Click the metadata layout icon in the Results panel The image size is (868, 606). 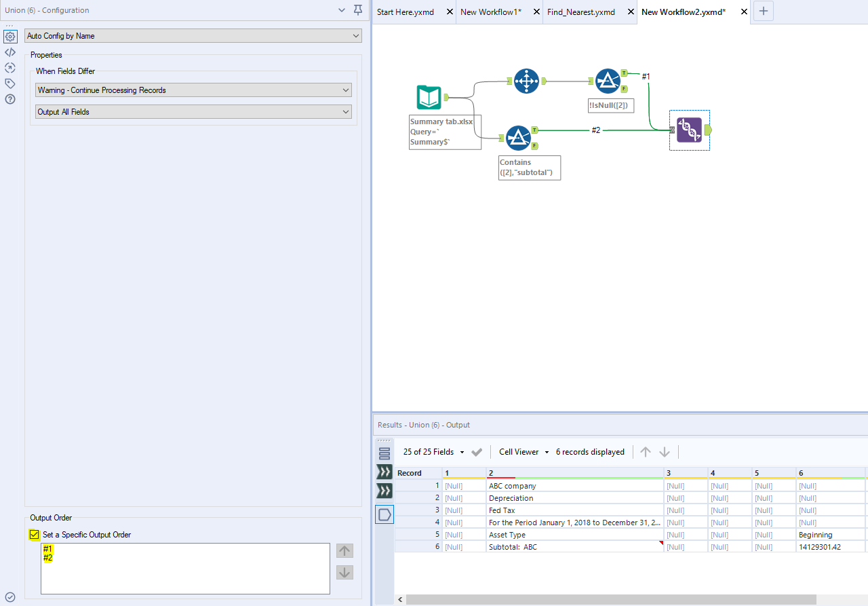coord(384,452)
